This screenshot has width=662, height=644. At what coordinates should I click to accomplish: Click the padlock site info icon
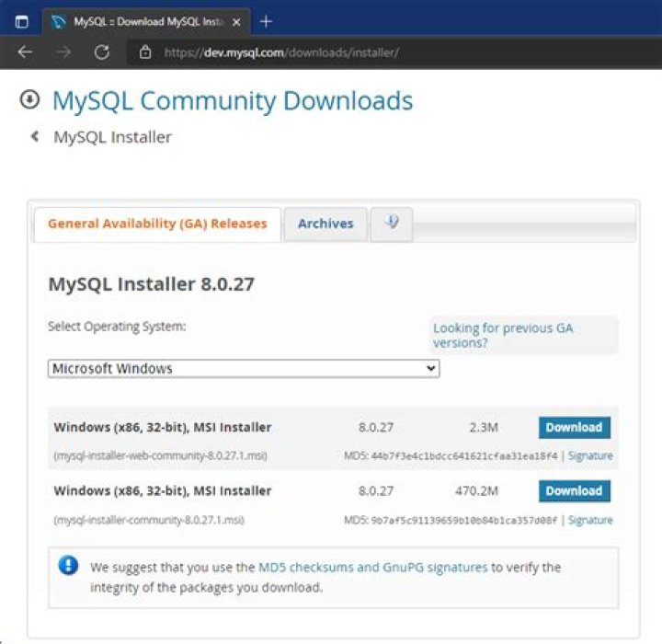click(145, 52)
